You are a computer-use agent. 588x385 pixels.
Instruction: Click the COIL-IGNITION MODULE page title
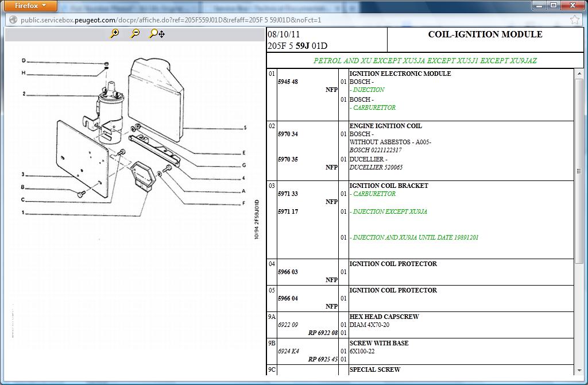coord(485,34)
